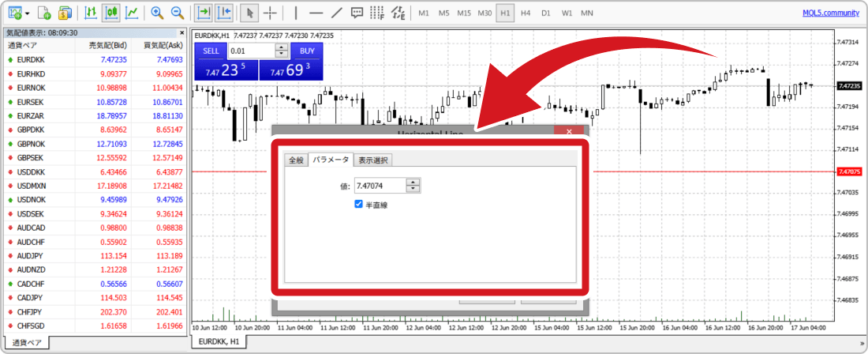Toggle chart shift icon
The image size is (868, 354).
[223, 12]
